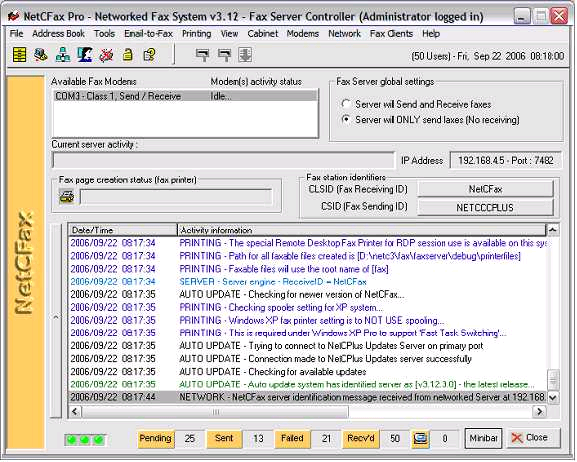This screenshot has width=577, height=462.
Task: Select Server will ONLY send faxes option
Action: [x=430, y=120]
